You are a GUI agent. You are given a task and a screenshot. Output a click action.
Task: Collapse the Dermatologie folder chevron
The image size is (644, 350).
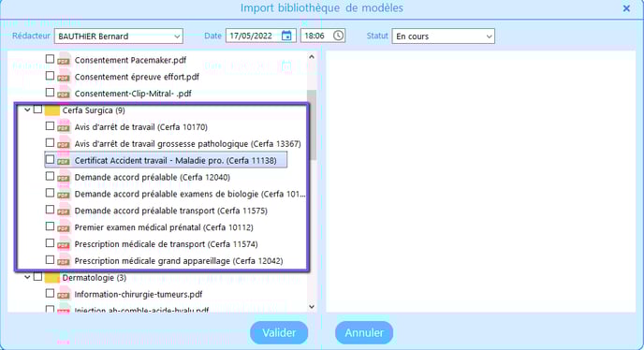(x=27, y=277)
